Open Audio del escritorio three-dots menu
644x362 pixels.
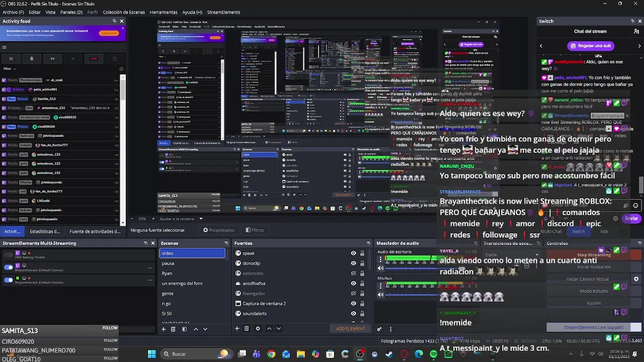pyautogui.click(x=380, y=260)
